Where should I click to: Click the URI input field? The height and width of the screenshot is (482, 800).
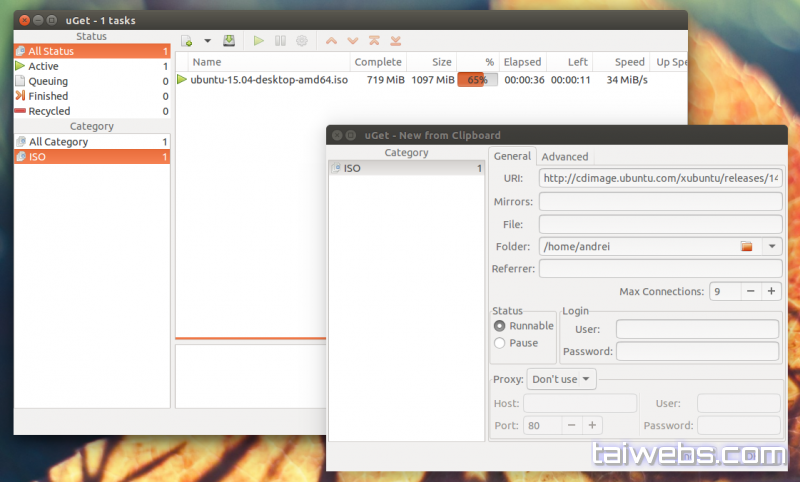[x=660, y=178]
